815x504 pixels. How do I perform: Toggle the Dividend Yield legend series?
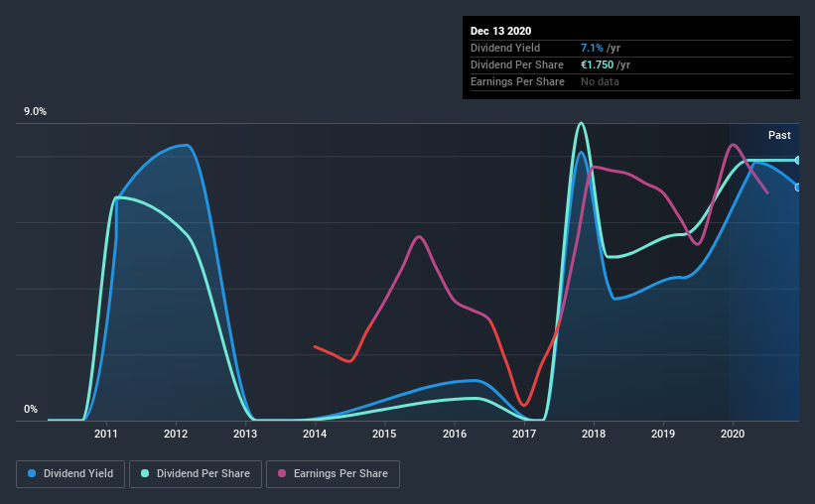pos(70,474)
